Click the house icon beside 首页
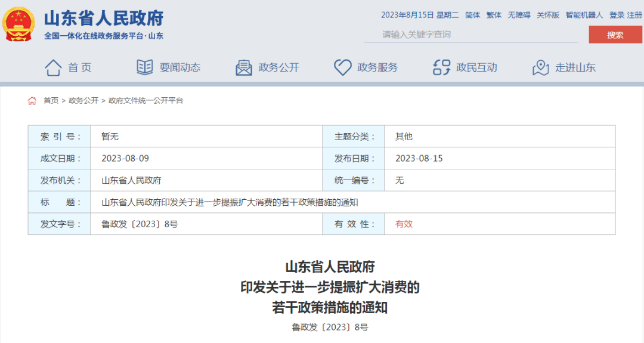The width and height of the screenshot is (644, 343). tap(53, 67)
